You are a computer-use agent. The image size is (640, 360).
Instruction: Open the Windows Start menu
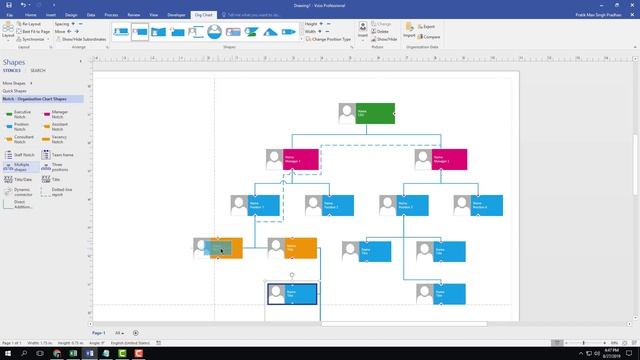point(8,353)
